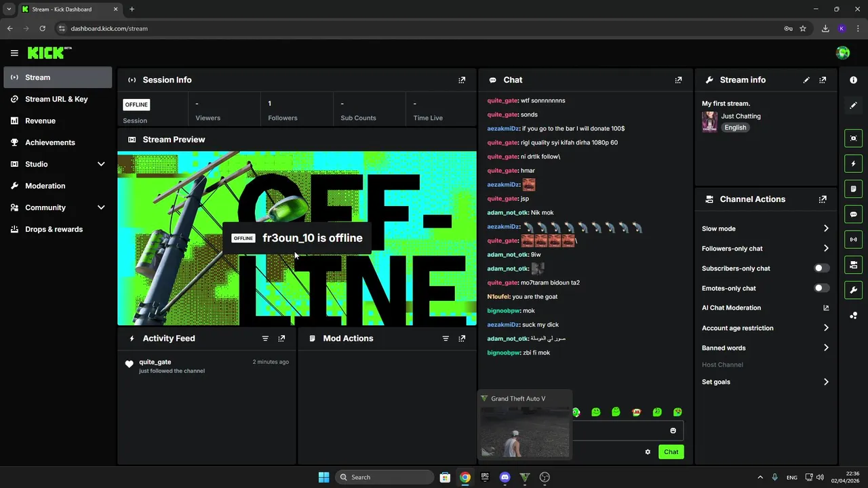Open Followers-only chat options chevron
Screen dimensions: 868x488
click(826, 248)
